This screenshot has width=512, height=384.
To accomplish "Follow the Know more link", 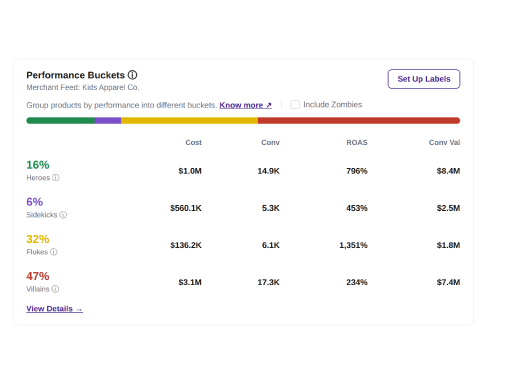I will point(246,105).
